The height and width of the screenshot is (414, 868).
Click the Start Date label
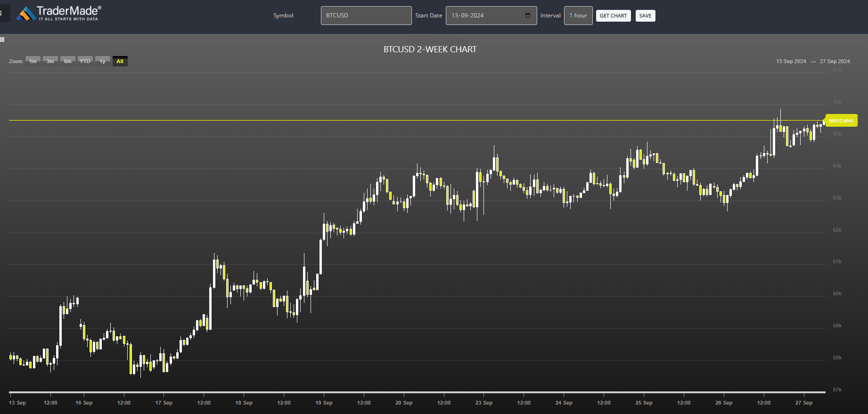(429, 16)
